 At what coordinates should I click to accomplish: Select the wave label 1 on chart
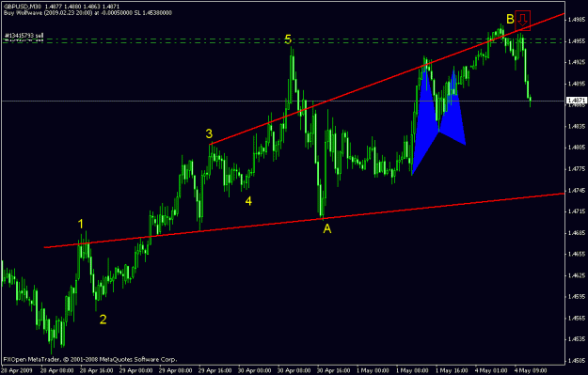(81, 224)
